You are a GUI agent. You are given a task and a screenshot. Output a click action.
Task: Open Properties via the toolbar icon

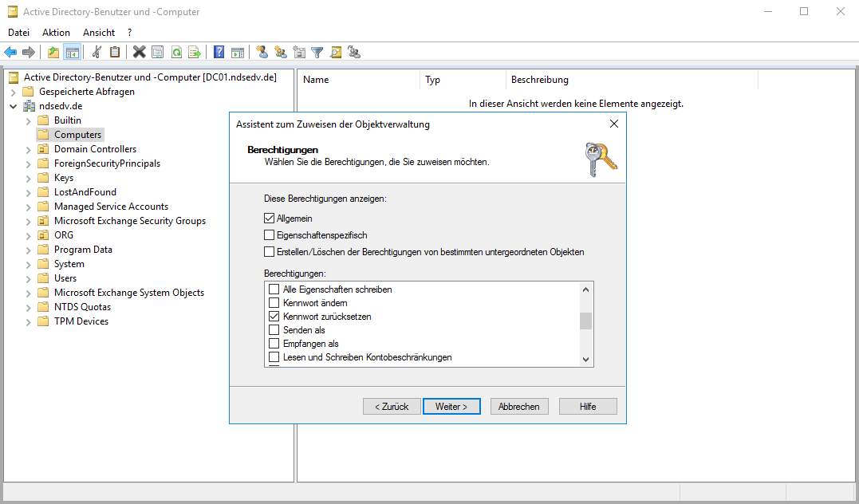click(x=157, y=53)
